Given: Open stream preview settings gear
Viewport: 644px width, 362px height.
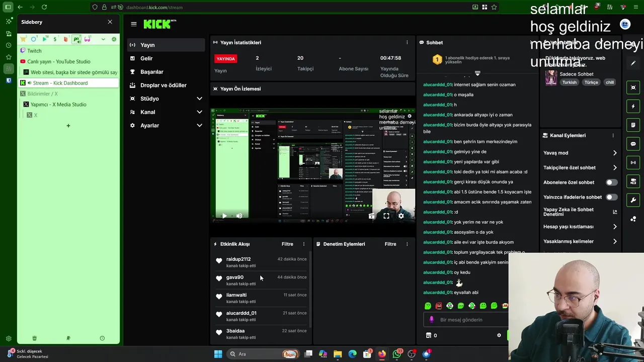Looking at the screenshot, I should [x=401, y=216].
